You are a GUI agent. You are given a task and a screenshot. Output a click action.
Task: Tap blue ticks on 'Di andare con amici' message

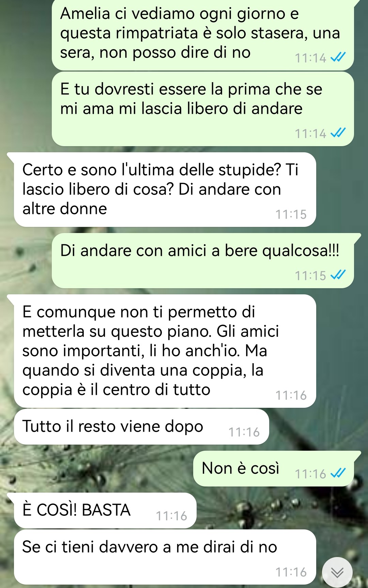pyautogui.click(x=338, y=275)
